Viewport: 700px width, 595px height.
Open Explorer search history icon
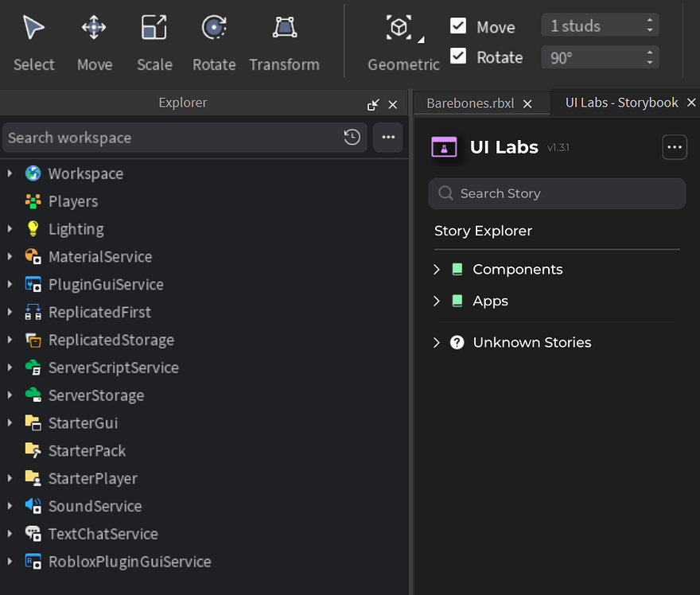click(352, 137)
